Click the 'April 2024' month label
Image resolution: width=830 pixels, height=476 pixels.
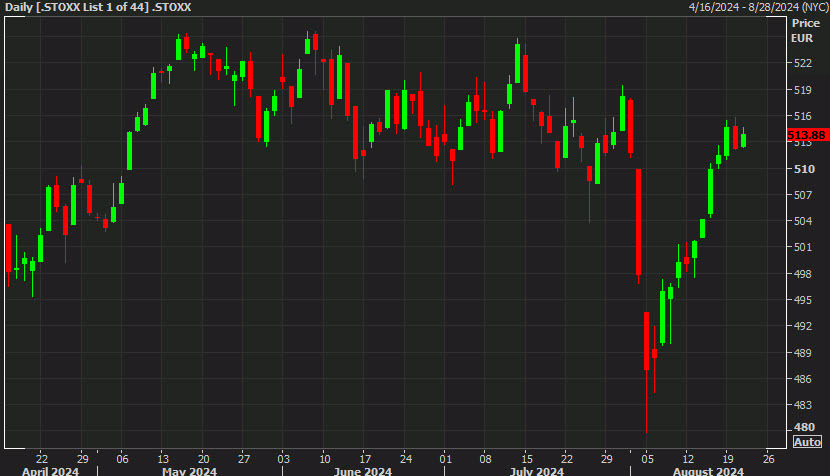point(50,471)
